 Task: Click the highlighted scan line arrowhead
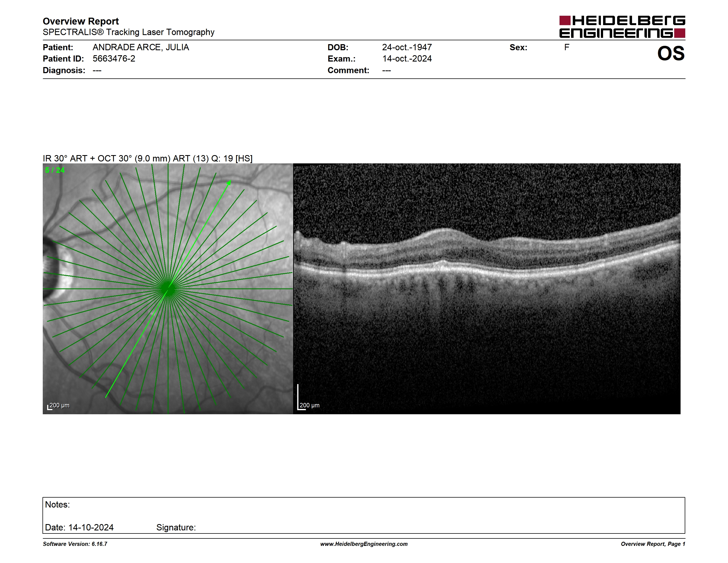229,183
